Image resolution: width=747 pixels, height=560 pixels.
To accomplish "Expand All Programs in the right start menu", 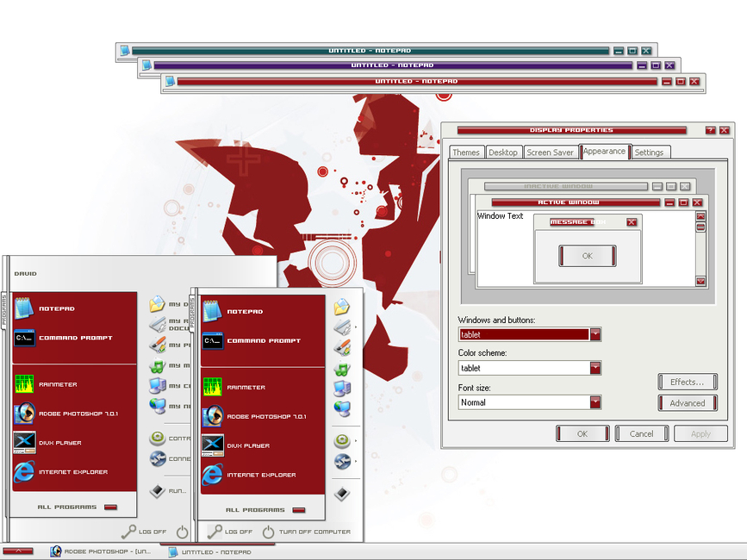I will click(265, 510).
